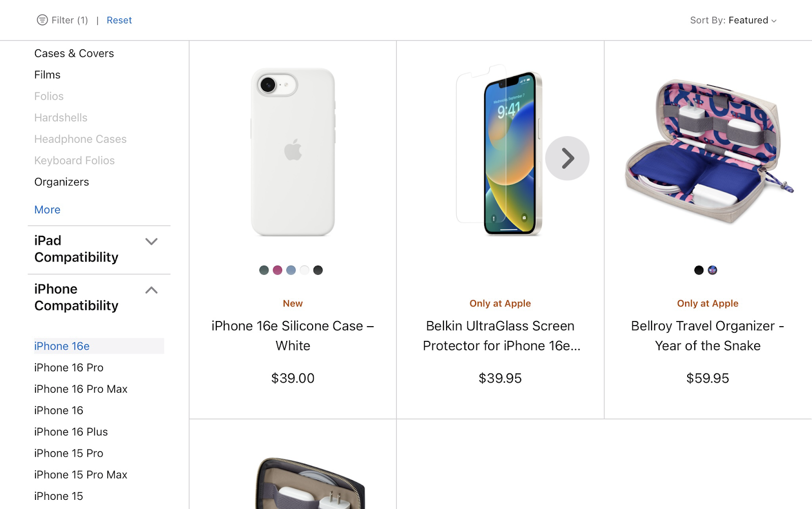This screenshot has width=812, height=509.
Task: Select iPhone 16 Pro Max compatibility filter
Action: 80,389
